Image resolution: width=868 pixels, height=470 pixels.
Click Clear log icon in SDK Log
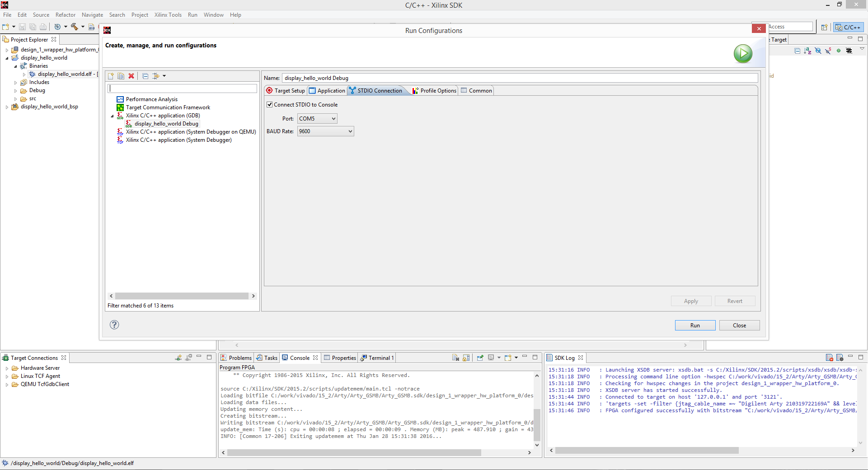coord(829,358)
